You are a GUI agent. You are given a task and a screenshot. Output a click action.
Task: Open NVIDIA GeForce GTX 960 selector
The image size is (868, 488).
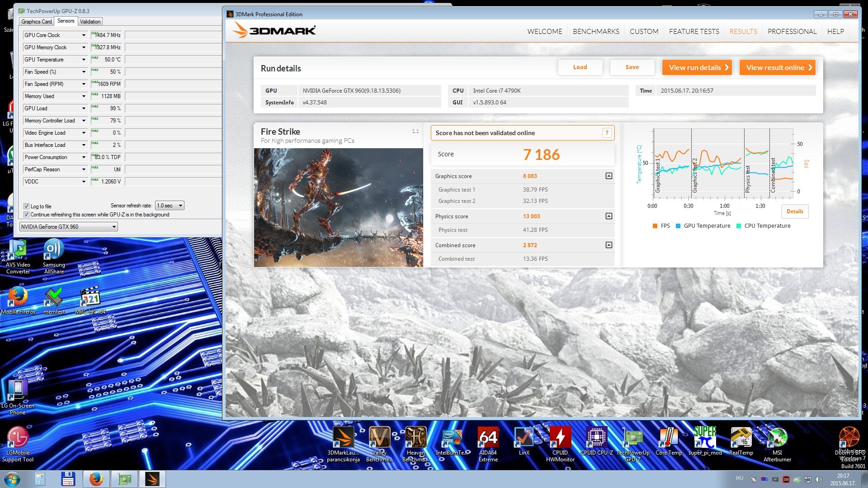(x=69, y=227)
